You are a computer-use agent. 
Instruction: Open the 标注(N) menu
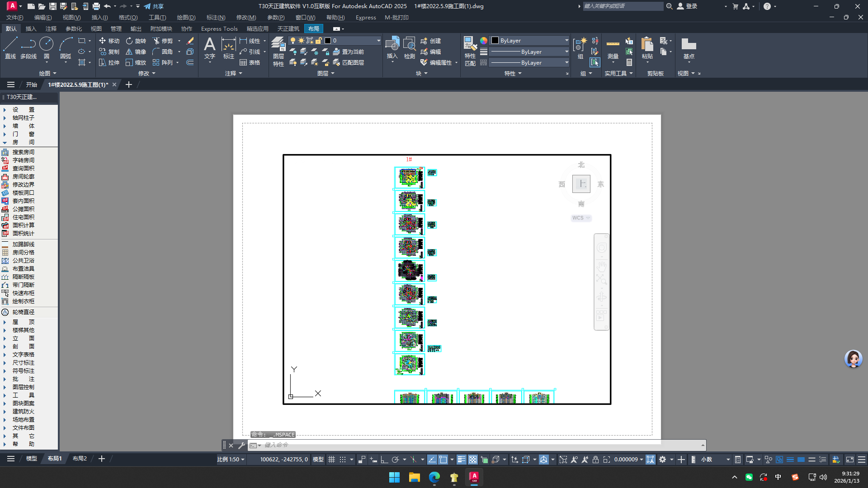coord(216,17)
